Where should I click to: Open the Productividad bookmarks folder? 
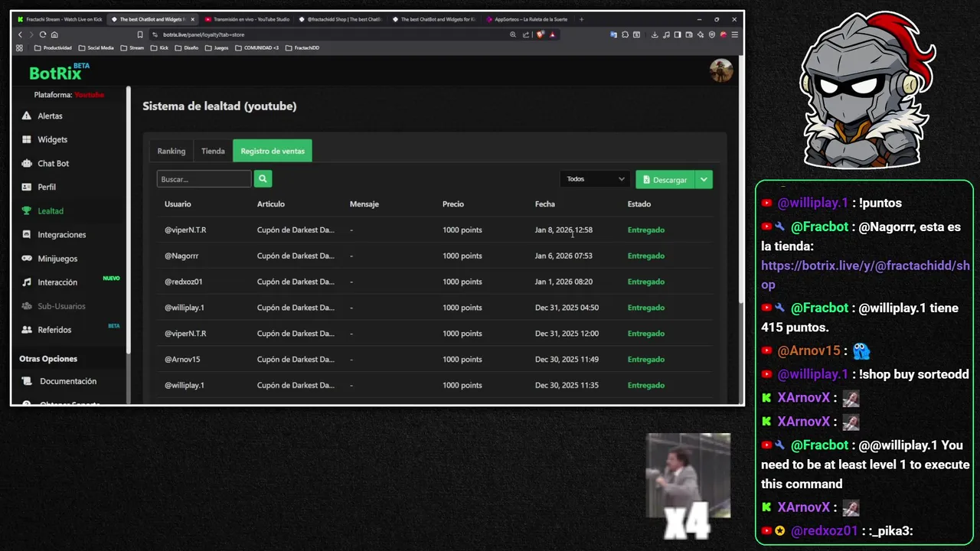53,47
